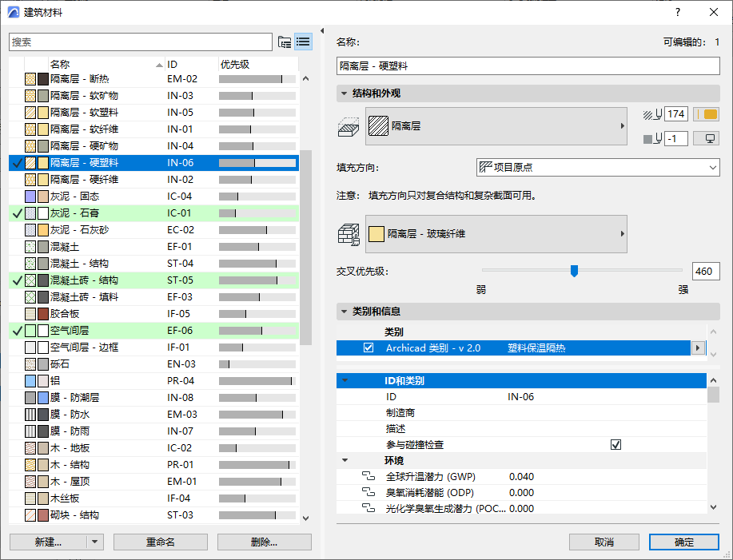Screen dimensions: 733x560
Task: Click the 重命名 button
Action: (x=161, y=542)
